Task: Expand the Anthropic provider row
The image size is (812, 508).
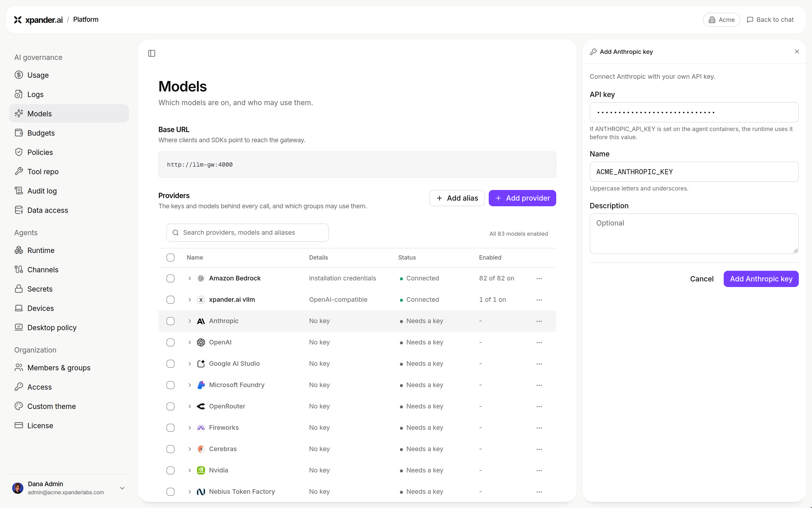Action: pos(190,321)
